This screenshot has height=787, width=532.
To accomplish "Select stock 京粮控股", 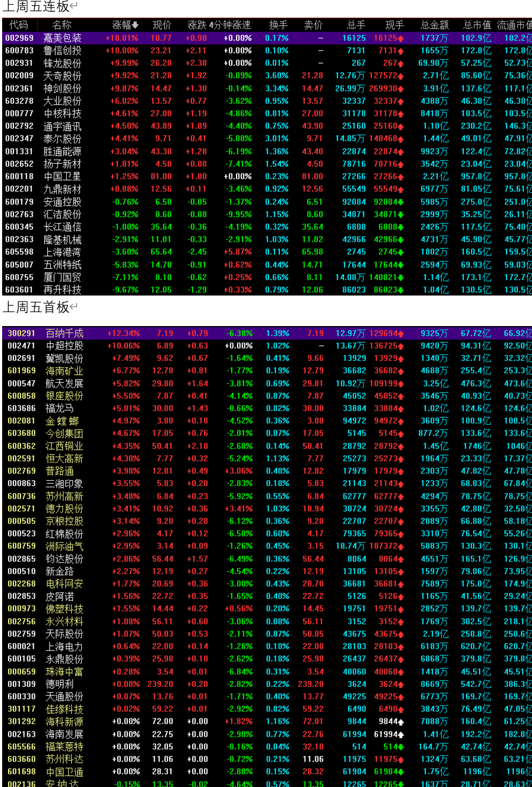I will 65,521.
